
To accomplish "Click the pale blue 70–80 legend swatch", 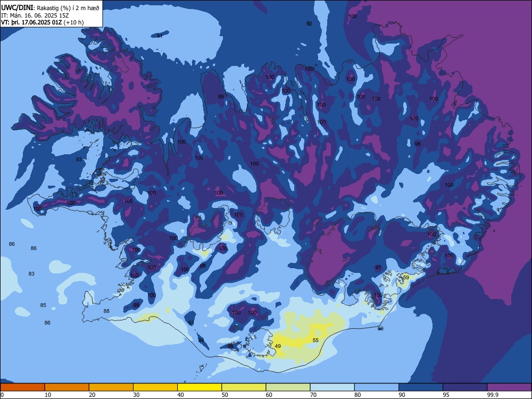I will [x=332, y=387].
